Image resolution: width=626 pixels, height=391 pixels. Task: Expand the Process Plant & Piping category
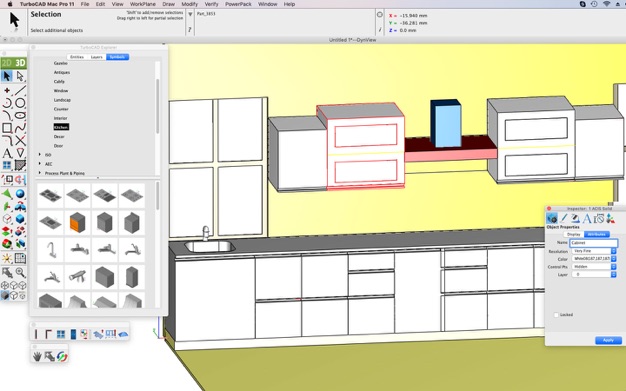click(x=40, y=173)
